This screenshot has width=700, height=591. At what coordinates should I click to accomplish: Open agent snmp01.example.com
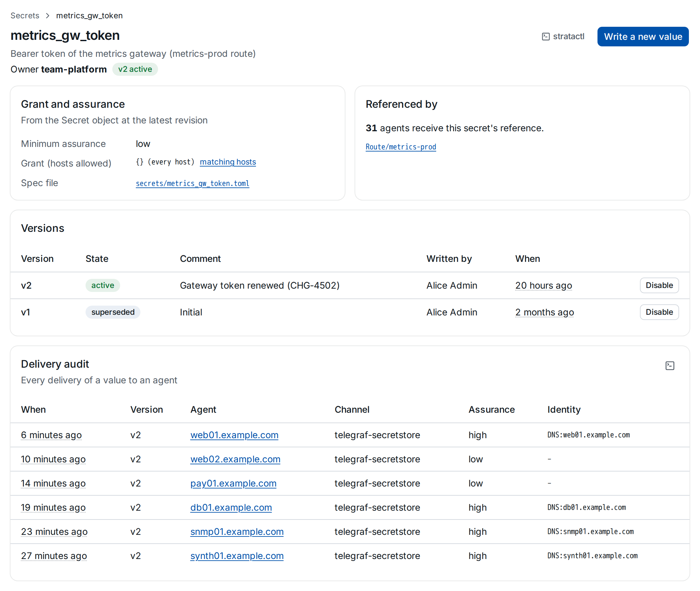237,531
